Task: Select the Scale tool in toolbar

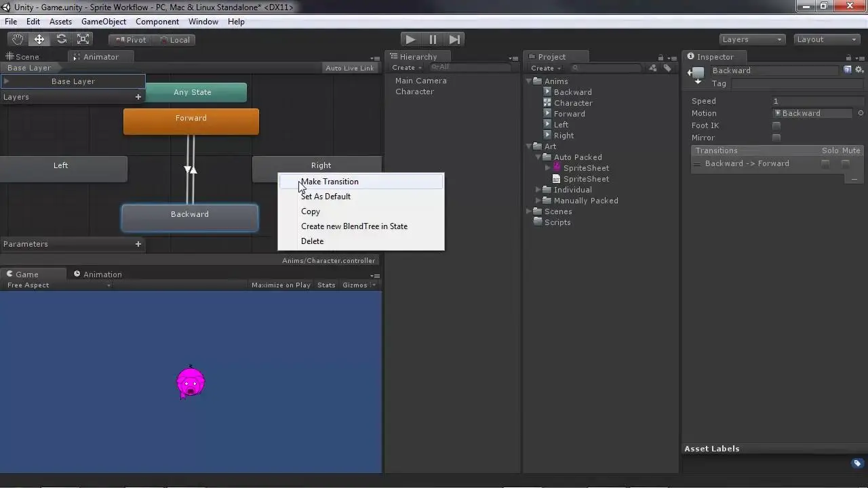Action: (x=83, y=39)
